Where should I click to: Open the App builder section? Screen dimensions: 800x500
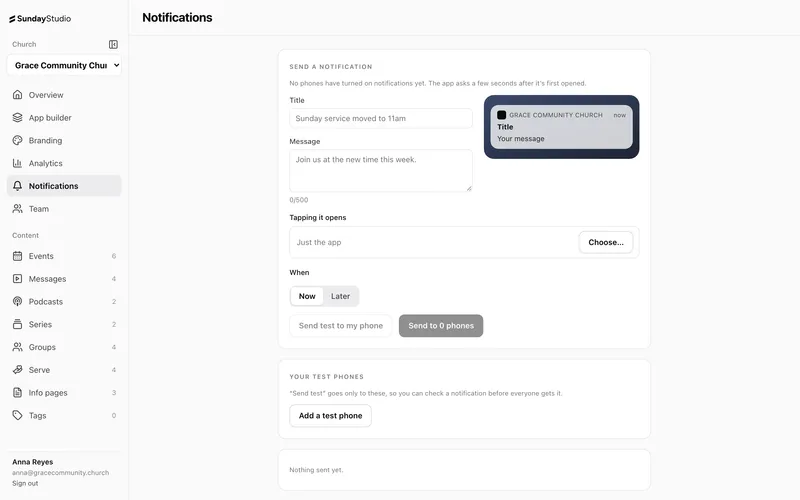coord(64,118)
